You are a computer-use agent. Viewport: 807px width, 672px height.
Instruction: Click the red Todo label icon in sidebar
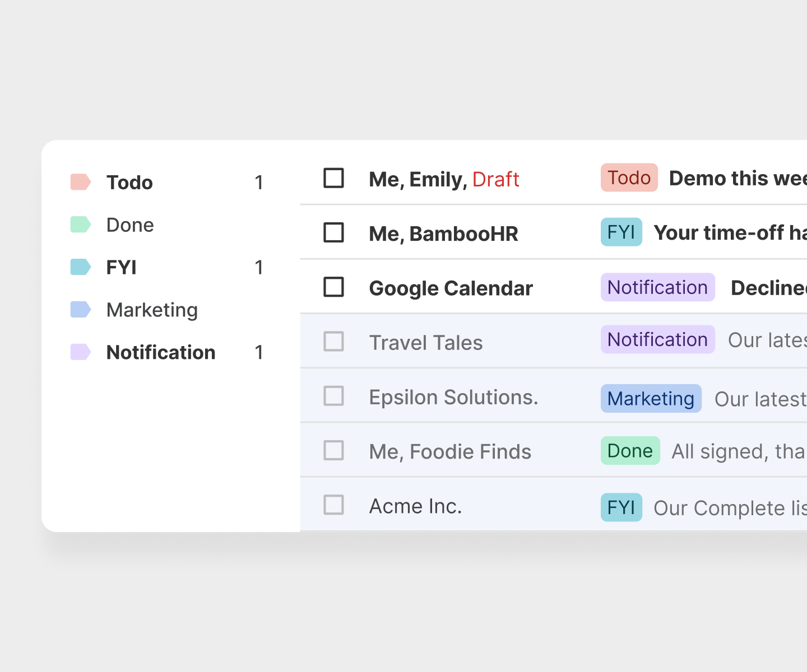pos(80,182)
